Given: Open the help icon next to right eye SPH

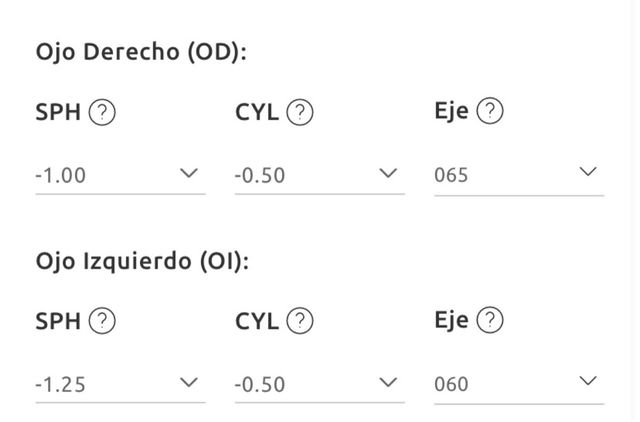Looking at the screenshot, I should pyautogui.click(x=103, y=113).
